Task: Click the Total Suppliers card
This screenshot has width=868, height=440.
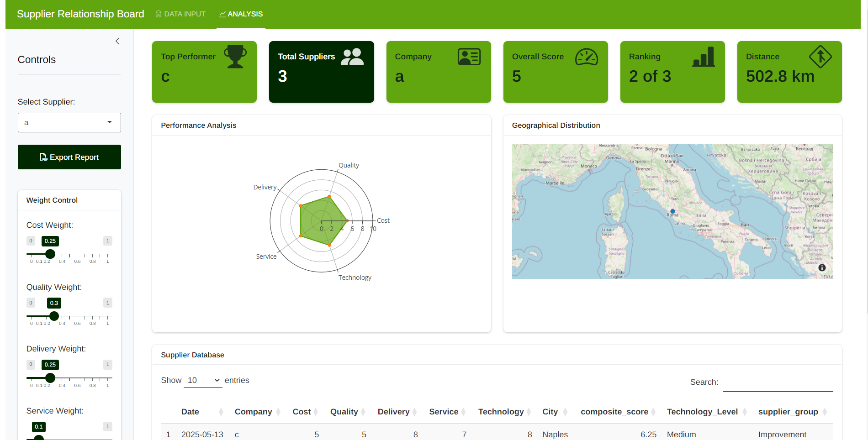Action: click(x=322, y=72)
